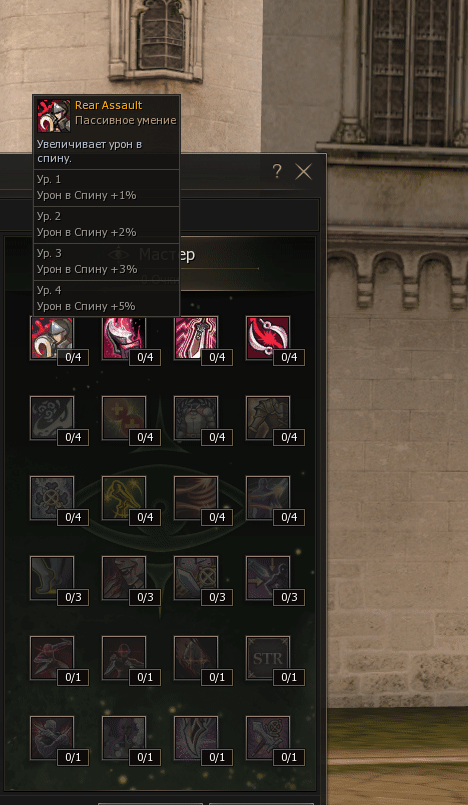This screenshot has height=805, width=468.
Task: Click the curved claw blade skill icon
Action: click(196, 738)
